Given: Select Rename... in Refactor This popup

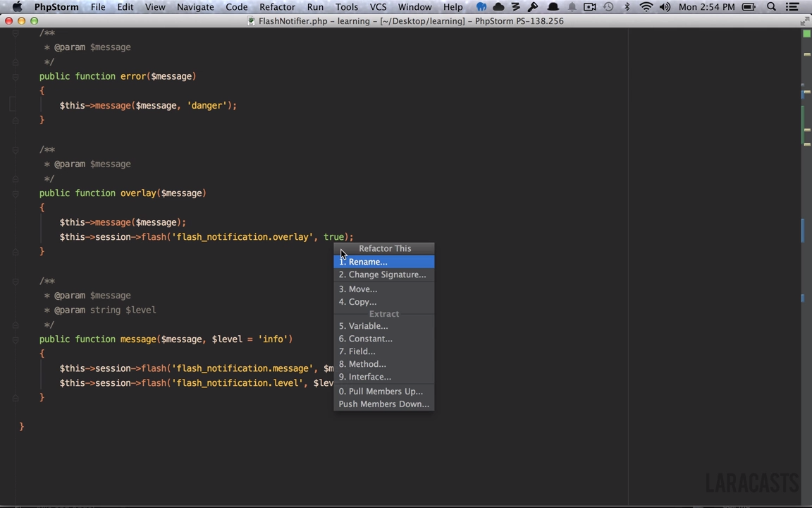Looking at the screenshot, I should 383,262.
